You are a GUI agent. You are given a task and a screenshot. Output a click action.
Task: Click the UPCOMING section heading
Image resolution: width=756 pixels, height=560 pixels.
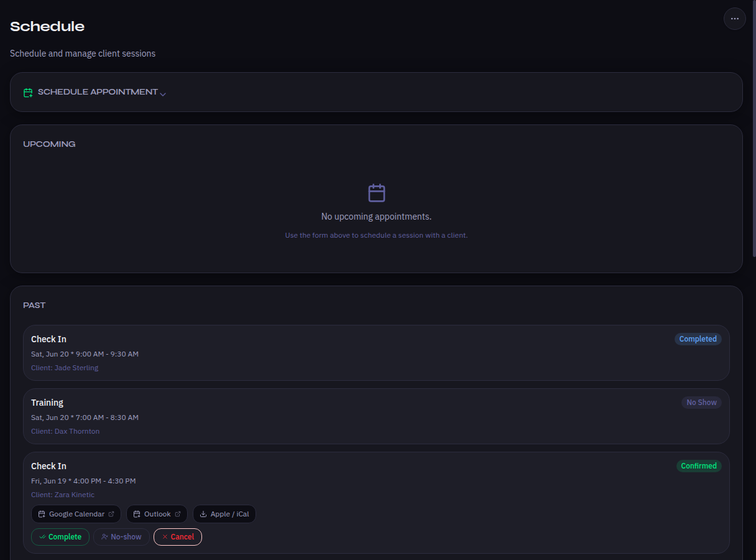coord(49,144)
